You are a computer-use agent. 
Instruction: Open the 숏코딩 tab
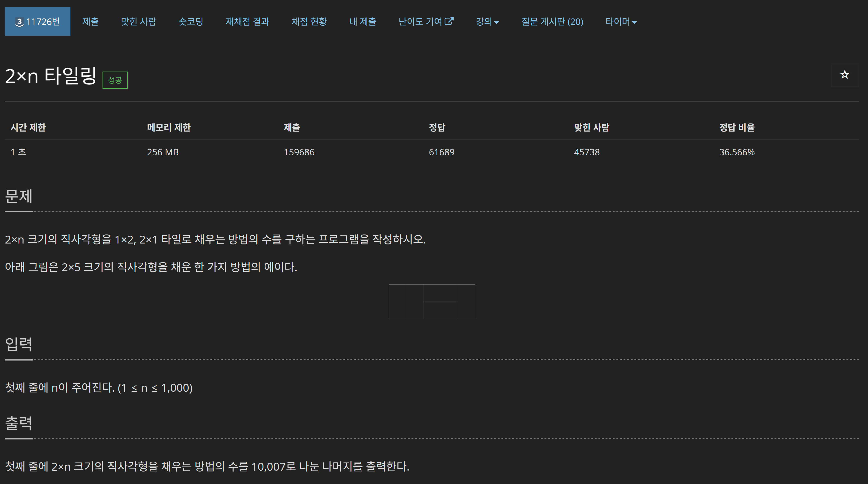click(x=191, y=21)
